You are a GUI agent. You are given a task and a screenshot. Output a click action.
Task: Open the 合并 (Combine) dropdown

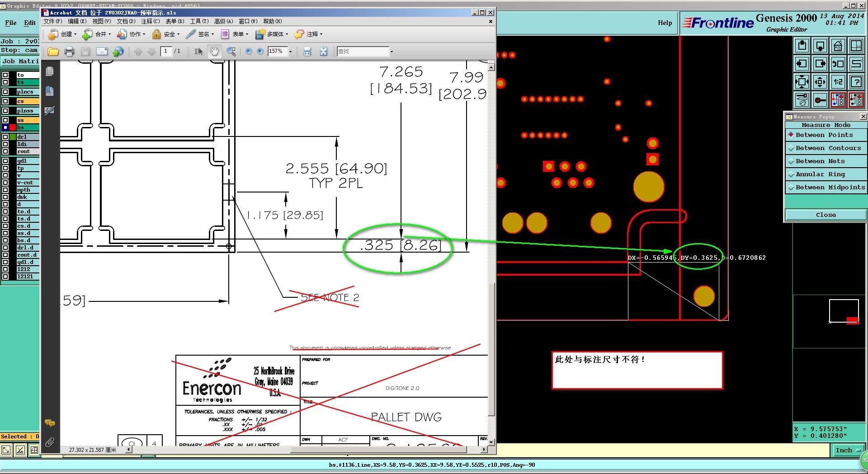pos(97,34)
